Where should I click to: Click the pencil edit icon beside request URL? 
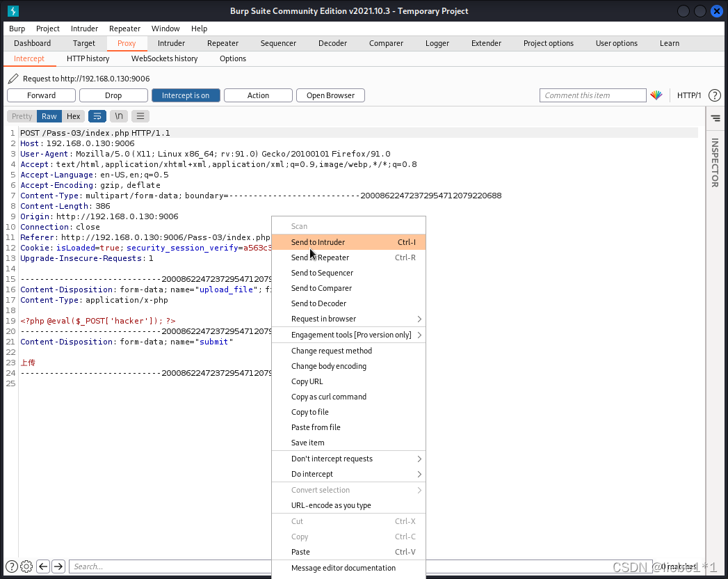(x=13, y=79)
